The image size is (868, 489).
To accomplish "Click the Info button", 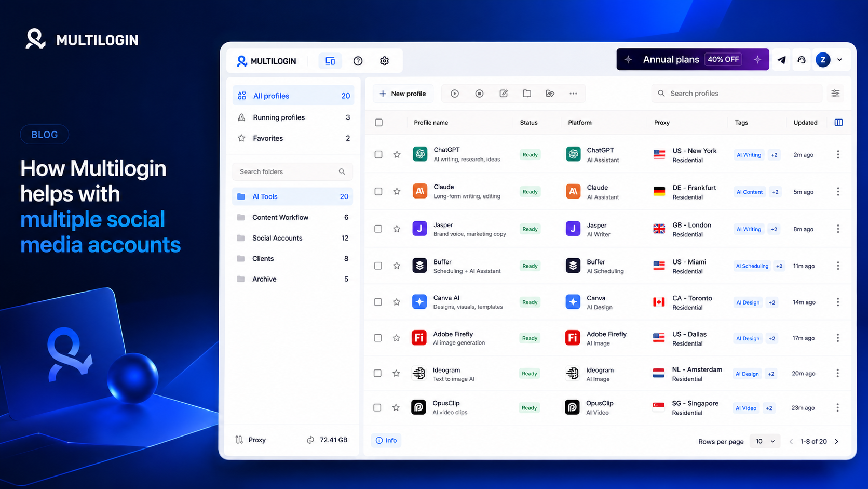I will (386, 440).
